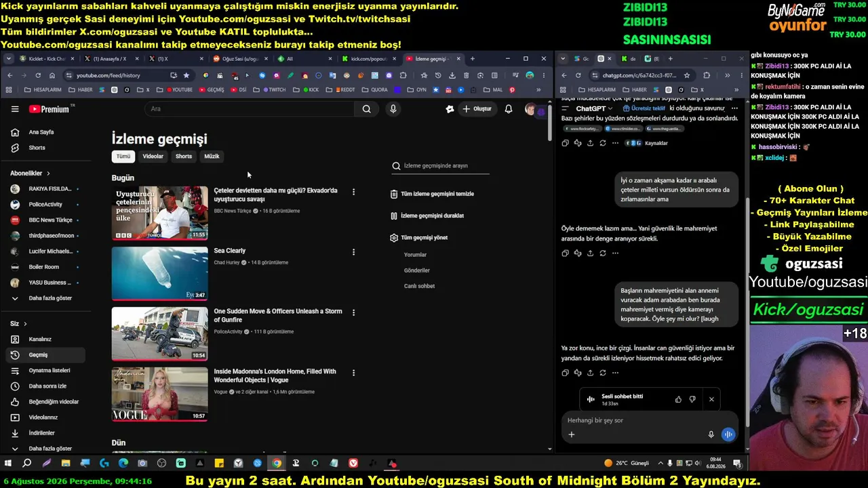The height and width of the screenshot is (488, 868).
Task: Switch to the kick.com/popout browser tab
Action: coord(370,59)
